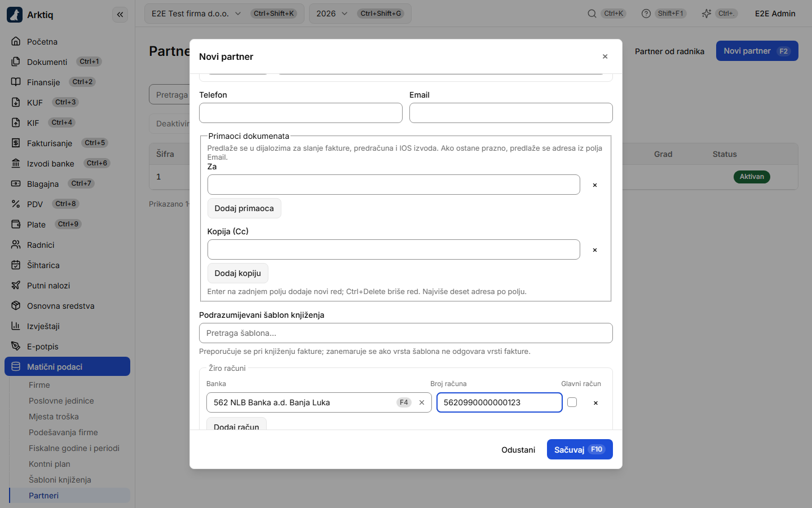
Task: Click the sparkle assistant icon in the top bar
Action: 706,14
